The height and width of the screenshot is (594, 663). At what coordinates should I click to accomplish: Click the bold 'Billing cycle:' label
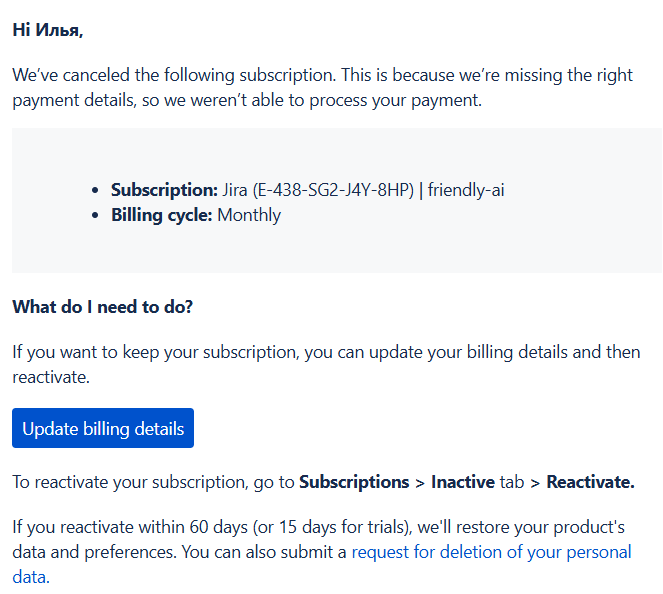pyautogui.click(x=162, y=215)
